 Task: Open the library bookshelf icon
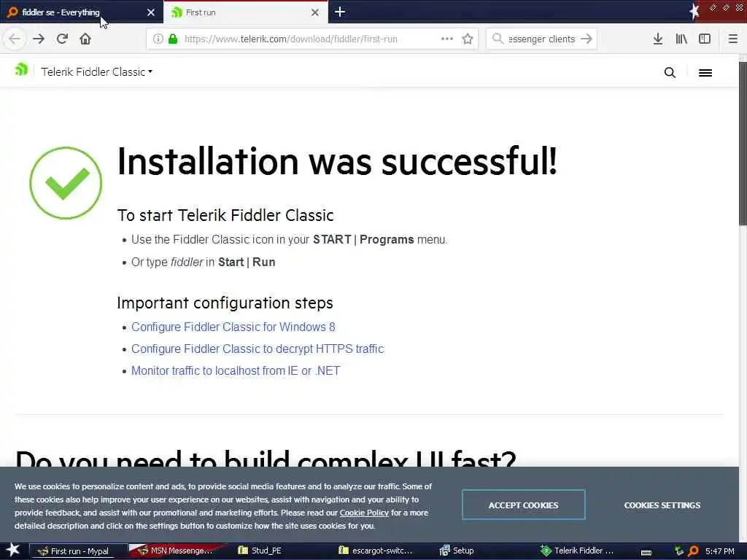(x=681, y=39)
